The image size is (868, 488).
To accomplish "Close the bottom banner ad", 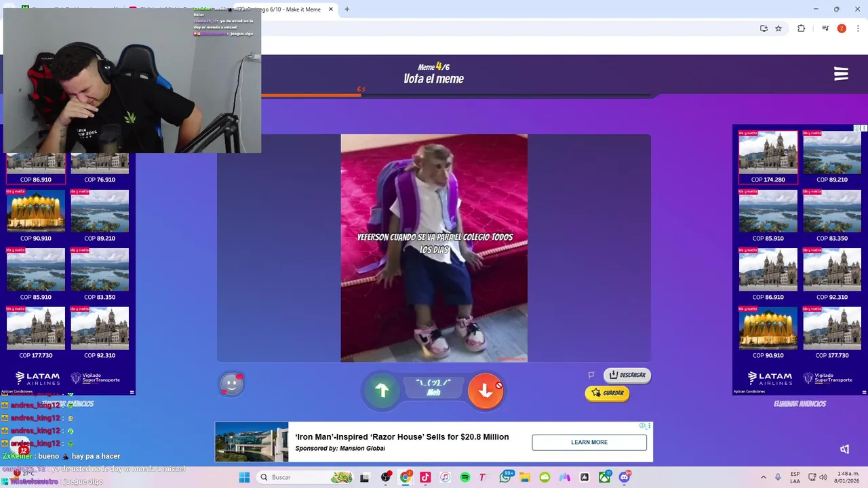I will click(649, 426).
